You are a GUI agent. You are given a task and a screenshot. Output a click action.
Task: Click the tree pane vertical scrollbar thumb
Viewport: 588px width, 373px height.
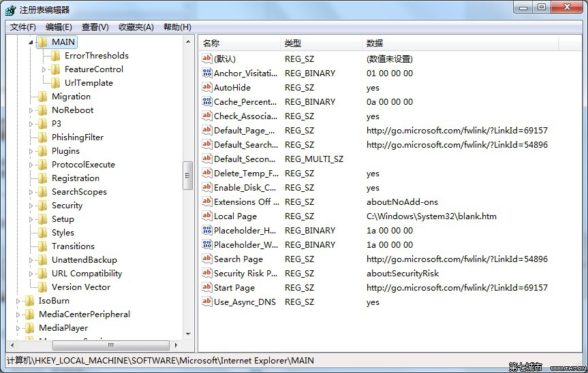click(x=188, y=175)
